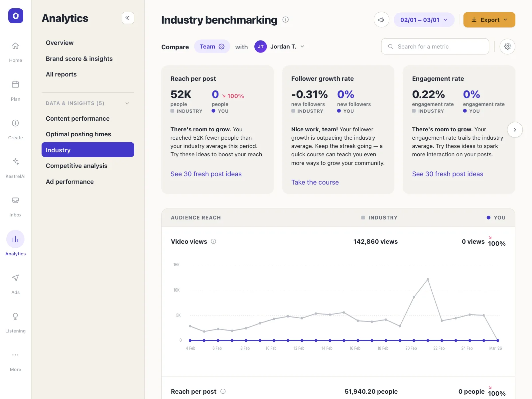This screenshot has height=399, width=532.
Task: Click the industry peak point on chart
Action: pos(428,279)
